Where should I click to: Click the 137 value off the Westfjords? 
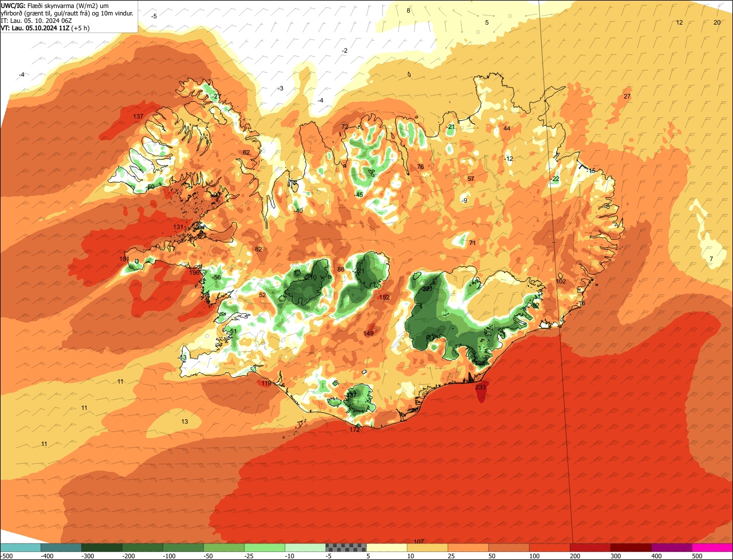(138, 116)
